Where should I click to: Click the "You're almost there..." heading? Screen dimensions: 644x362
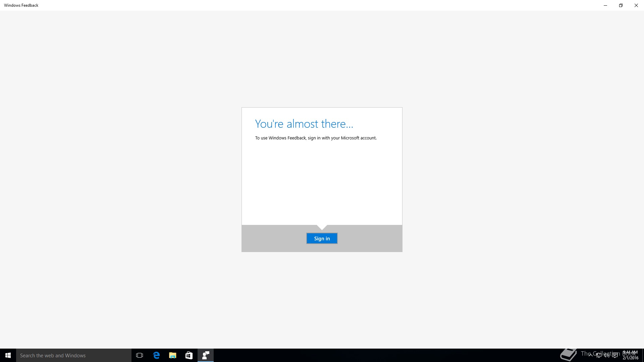[304, 124]
